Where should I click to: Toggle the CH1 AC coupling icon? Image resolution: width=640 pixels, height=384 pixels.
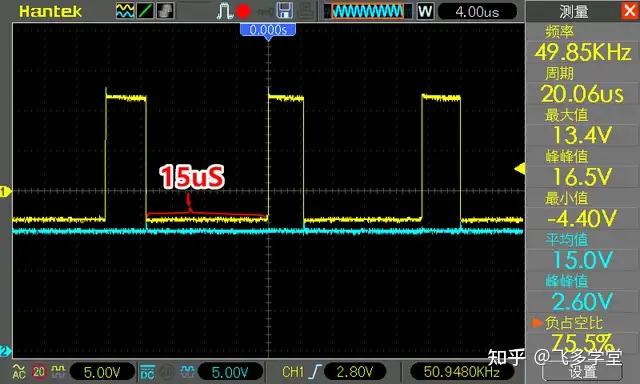point(19,371)
